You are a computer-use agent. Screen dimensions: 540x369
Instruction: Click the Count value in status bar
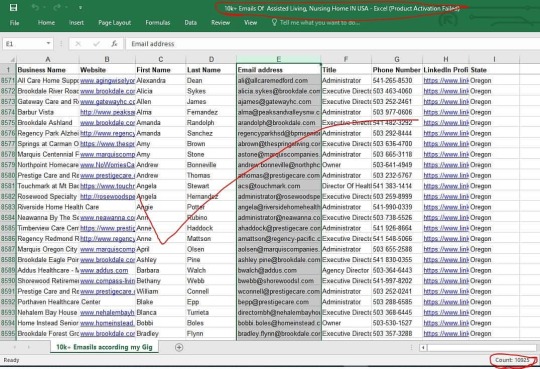512,360
